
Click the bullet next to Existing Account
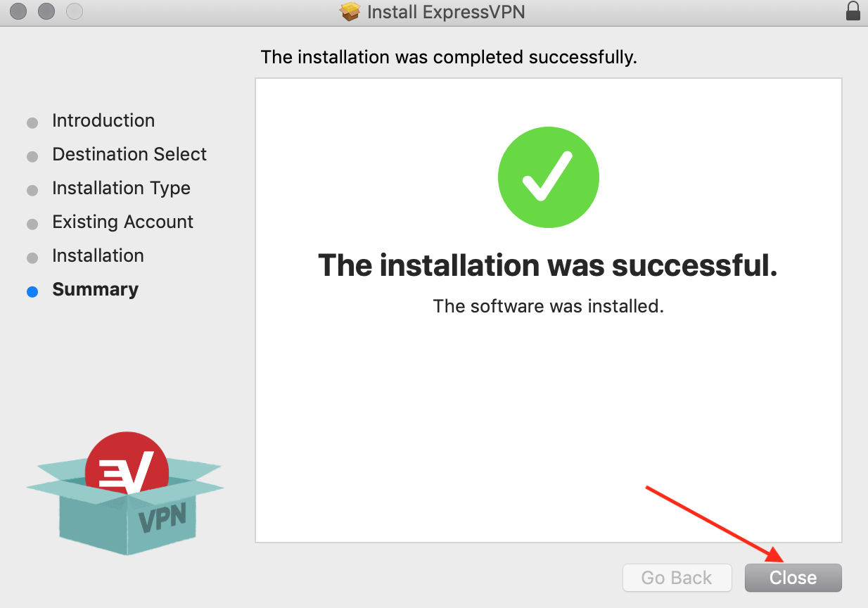click(x=32, y=224)
